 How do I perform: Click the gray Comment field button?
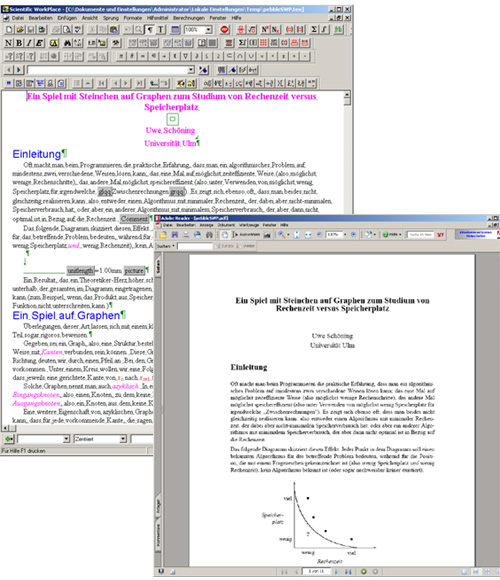pyautogui.click(x=134, y=219)
